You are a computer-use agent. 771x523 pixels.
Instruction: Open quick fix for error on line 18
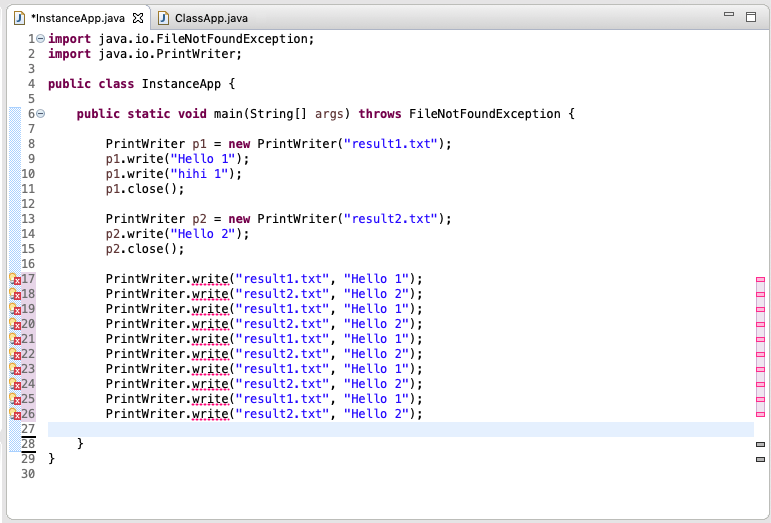pos(15,294)
